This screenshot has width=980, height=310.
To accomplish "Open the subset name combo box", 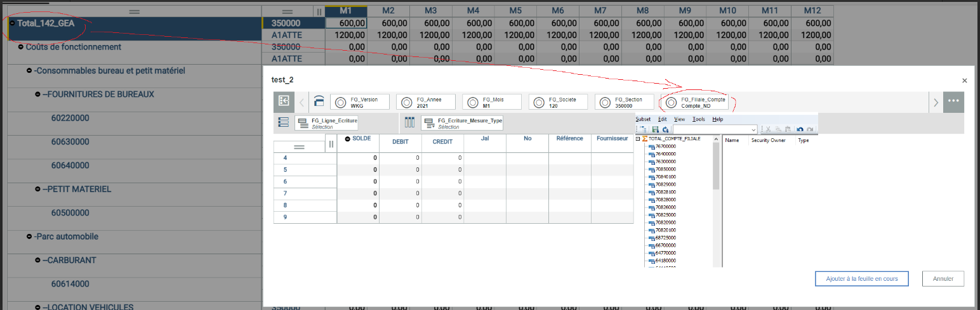I will click(716, 129).
